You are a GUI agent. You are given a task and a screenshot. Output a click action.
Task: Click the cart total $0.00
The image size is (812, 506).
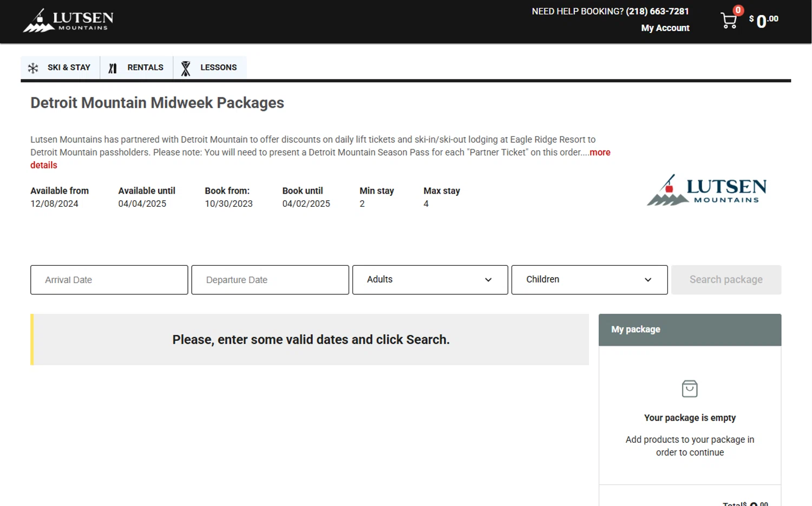764,21
